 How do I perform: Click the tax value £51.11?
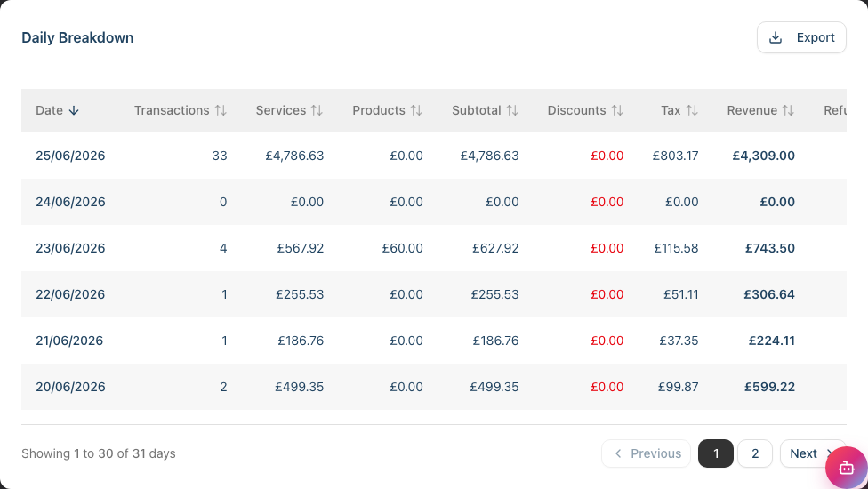click(x=681, y=295)
